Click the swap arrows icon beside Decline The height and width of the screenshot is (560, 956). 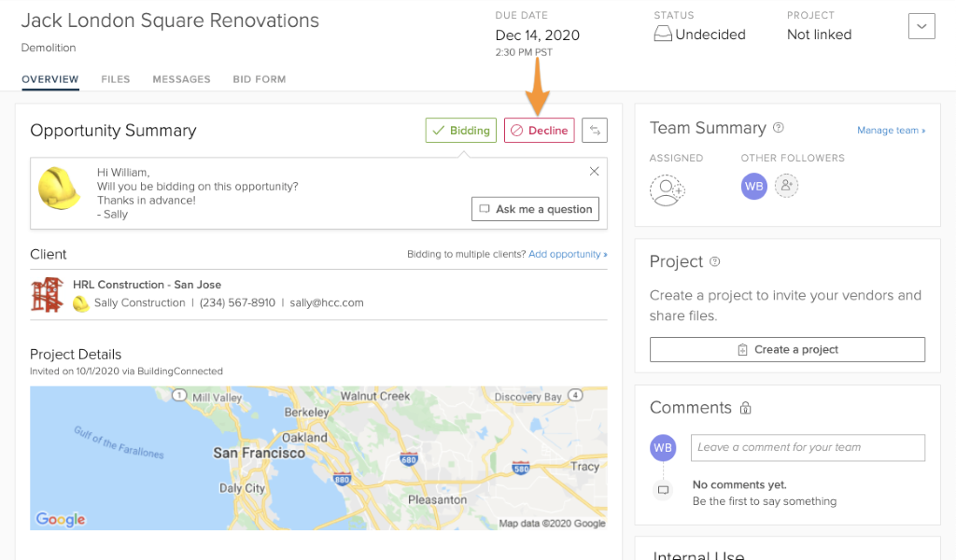pos(594,131)
